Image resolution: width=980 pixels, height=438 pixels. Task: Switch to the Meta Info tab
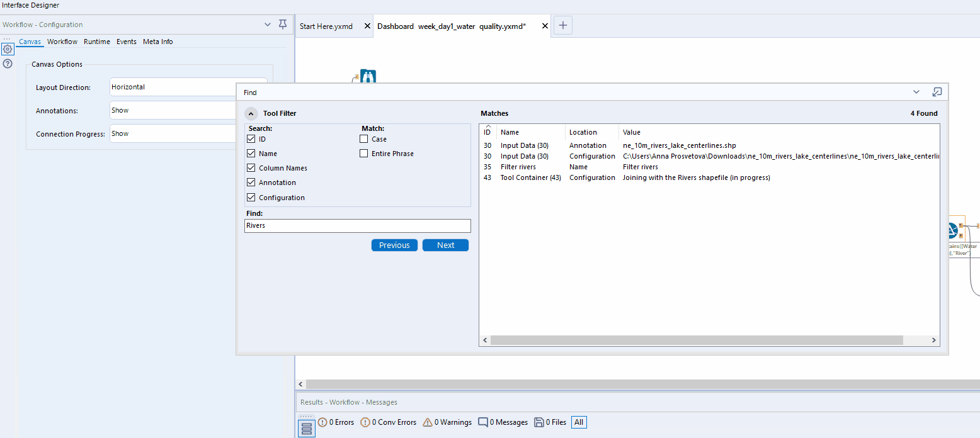[158, 42]
